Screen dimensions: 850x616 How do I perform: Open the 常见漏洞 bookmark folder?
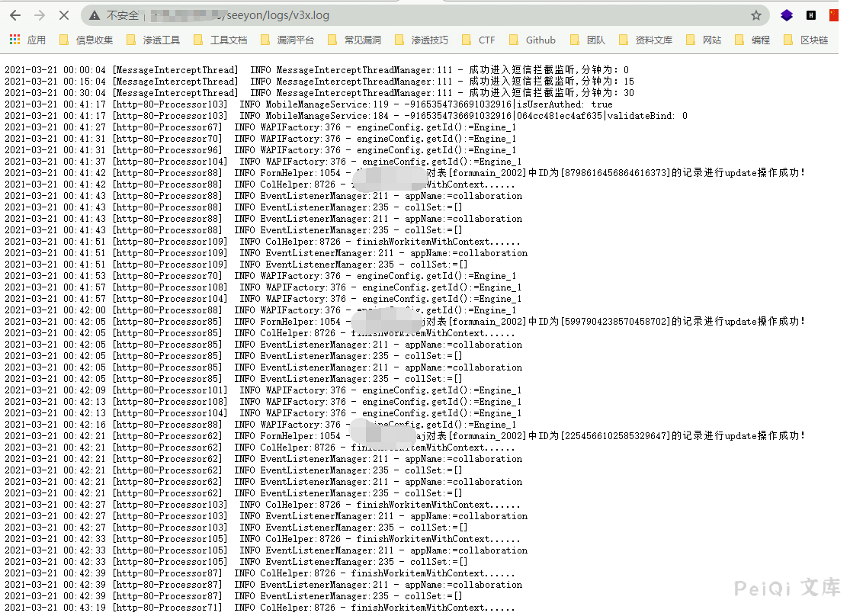point(354,40)
